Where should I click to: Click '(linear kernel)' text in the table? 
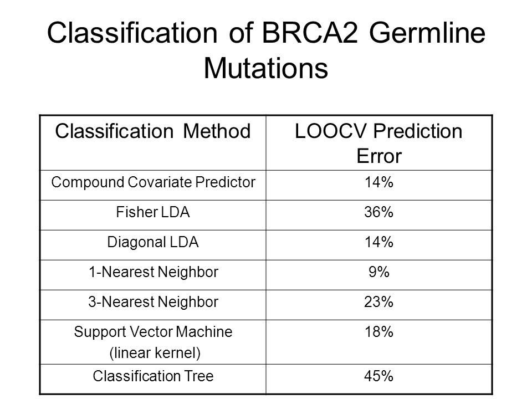155,353
